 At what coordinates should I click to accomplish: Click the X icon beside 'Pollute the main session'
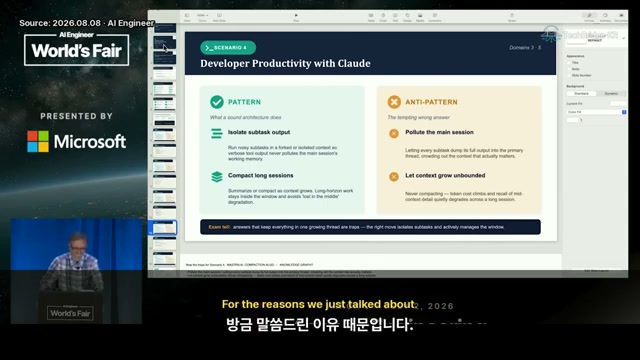point(394,133)
